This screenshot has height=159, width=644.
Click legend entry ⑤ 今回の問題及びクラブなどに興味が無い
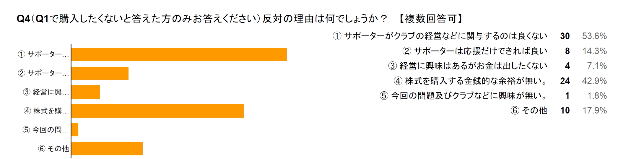click(x=464, y=95)
